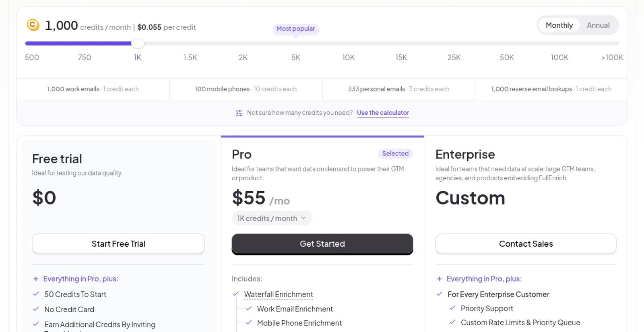Click the credits slider handle

tap(138, 43)
